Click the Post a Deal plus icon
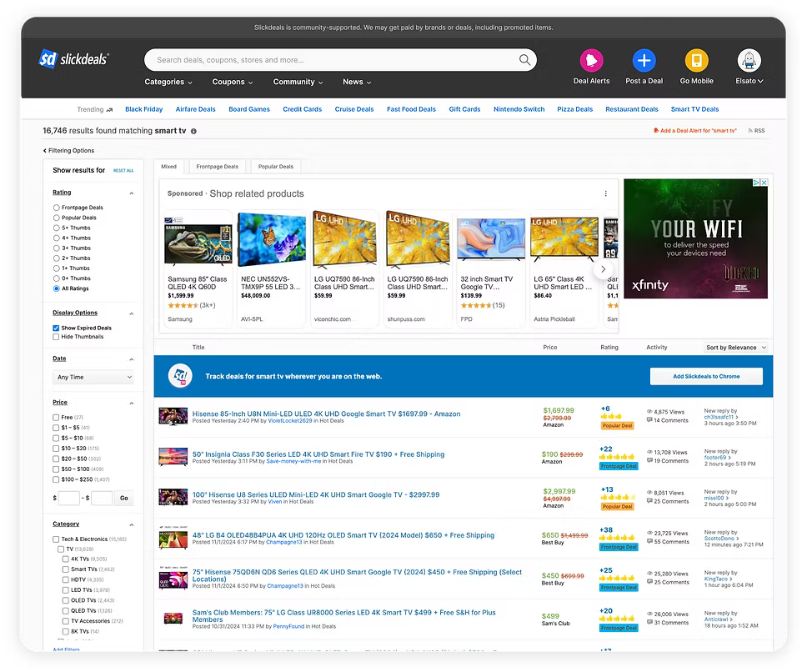 644,60
